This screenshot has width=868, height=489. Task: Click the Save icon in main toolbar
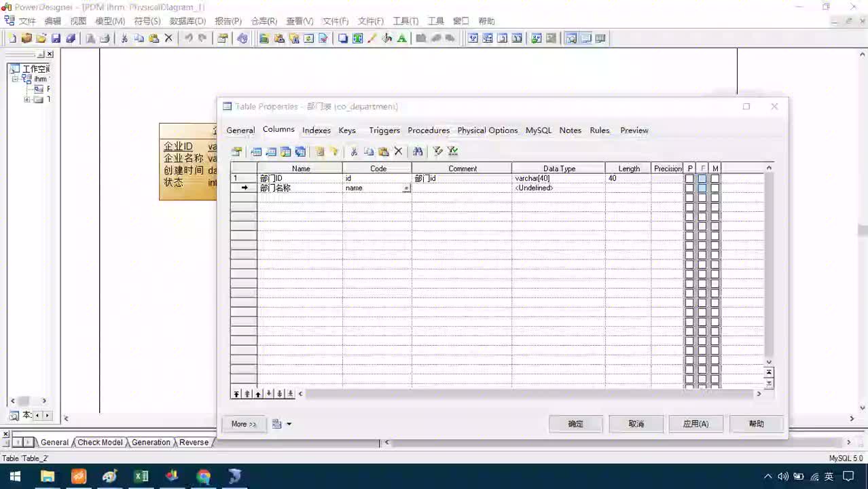tap(56, 39)
